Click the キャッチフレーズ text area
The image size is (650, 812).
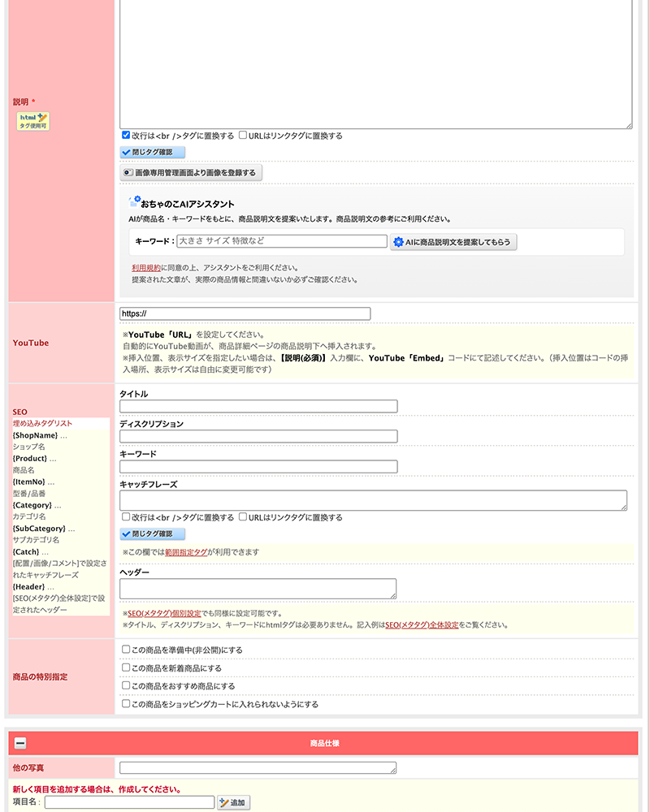(x=373, y=500)
